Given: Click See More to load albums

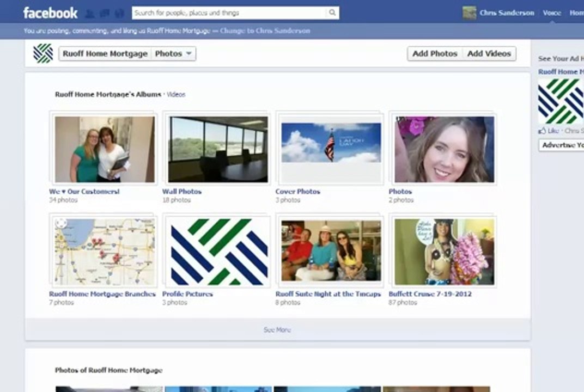Looking at the screenshot, I should pos(277,330).
